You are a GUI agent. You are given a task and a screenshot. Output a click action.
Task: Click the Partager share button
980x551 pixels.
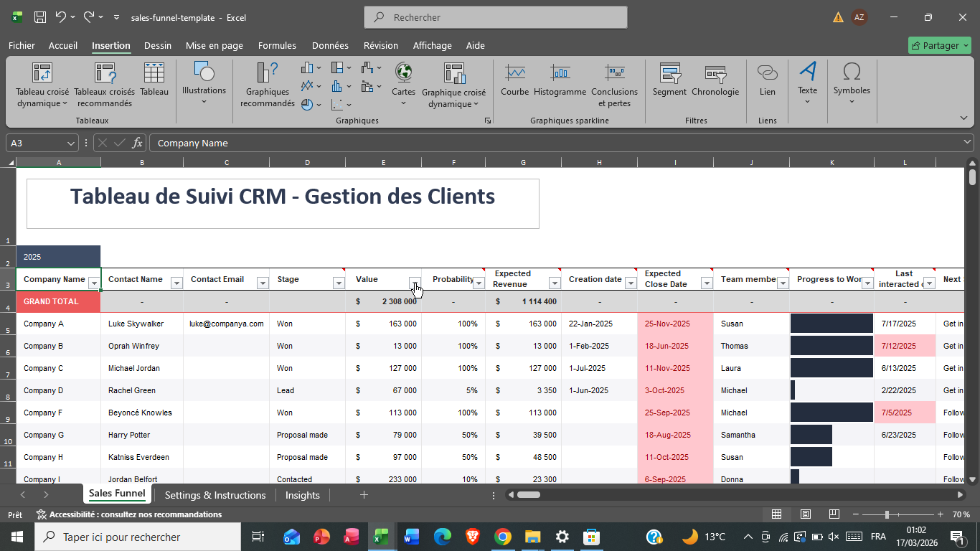(x=939, y=45)
